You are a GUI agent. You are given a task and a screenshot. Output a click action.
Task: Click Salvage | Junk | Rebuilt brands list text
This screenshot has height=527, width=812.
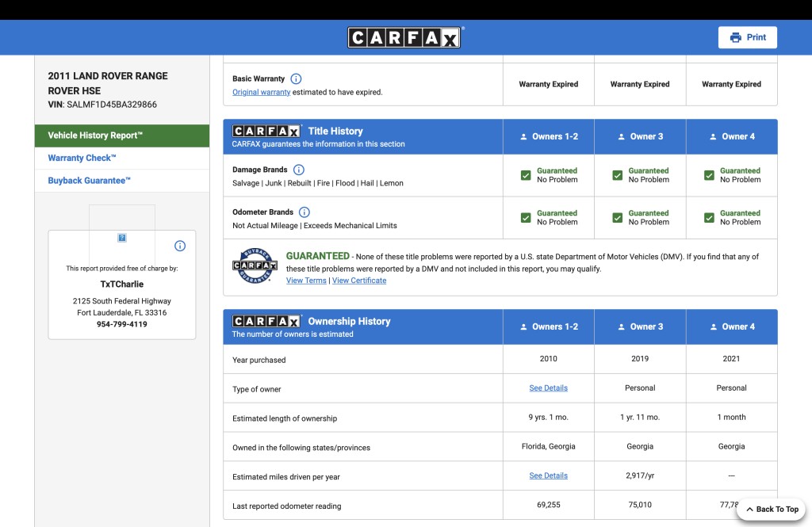point(318,183)
